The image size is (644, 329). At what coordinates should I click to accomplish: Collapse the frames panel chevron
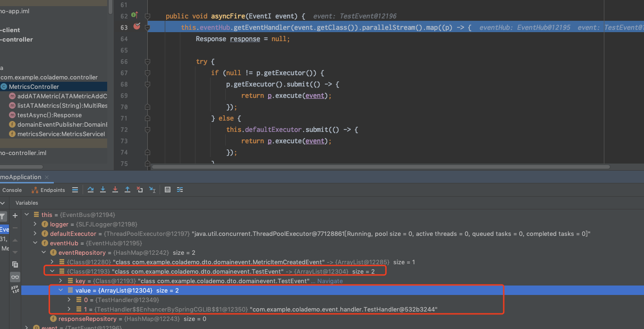click(3, 203)
